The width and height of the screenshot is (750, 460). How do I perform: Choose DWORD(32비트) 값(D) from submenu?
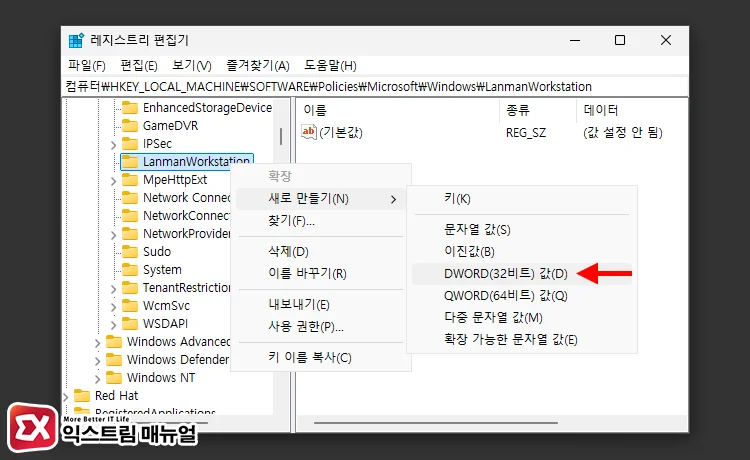[x=505, y=273]
